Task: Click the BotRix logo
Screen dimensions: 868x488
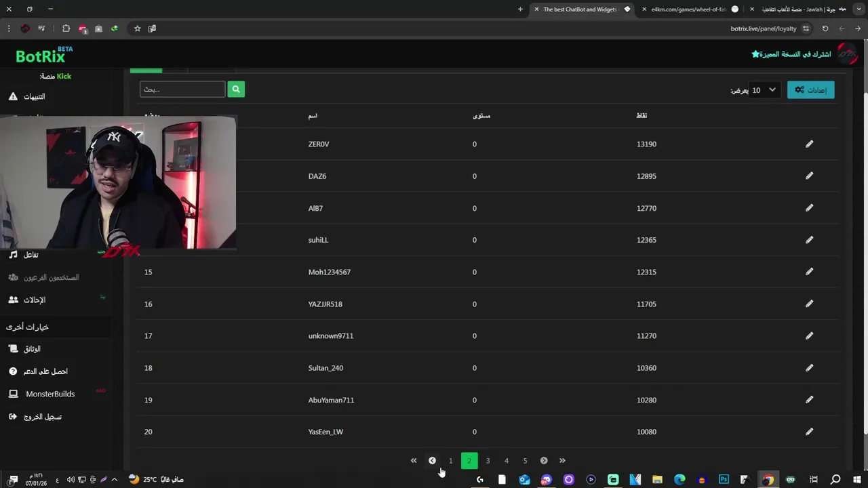Action: coord(44,55)
